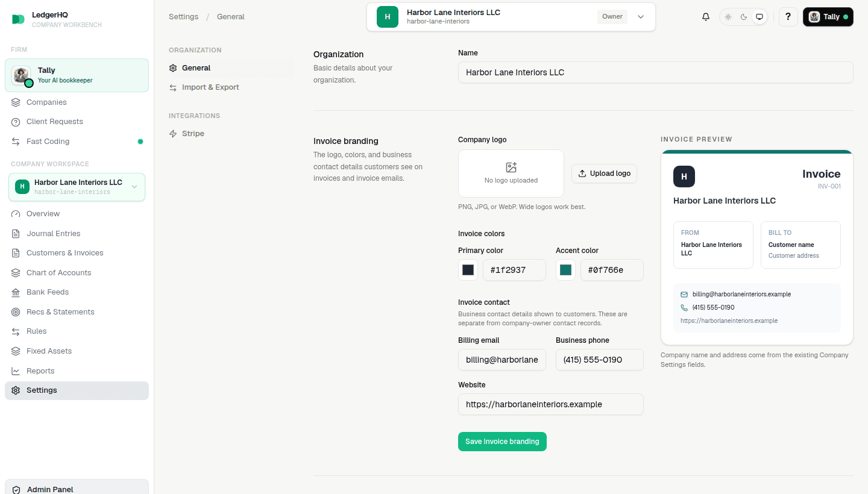Click the dark H logo in invoice preview

(684, 177)
